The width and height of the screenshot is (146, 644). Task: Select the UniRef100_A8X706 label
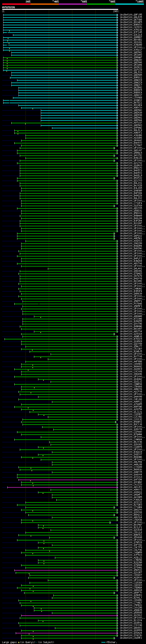(x=131, y=264)
